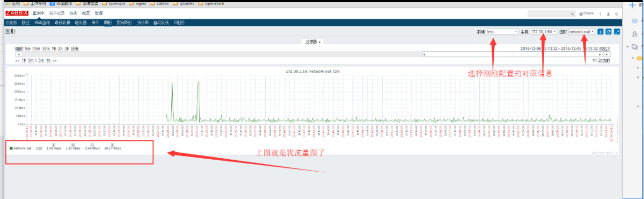Open the help question mark icon
Image resolution: width=644 pixels, height=199 pixels.
click(600, 14)
